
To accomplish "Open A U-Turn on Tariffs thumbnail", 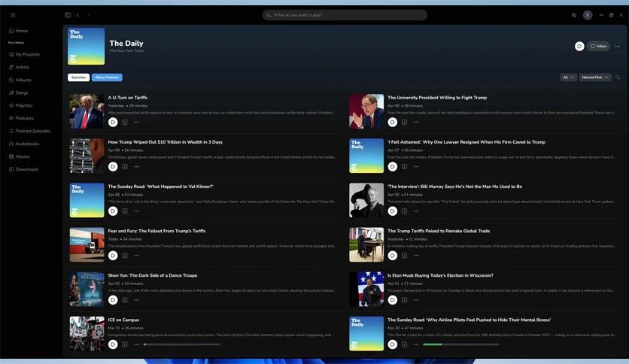I will (87, 111).
